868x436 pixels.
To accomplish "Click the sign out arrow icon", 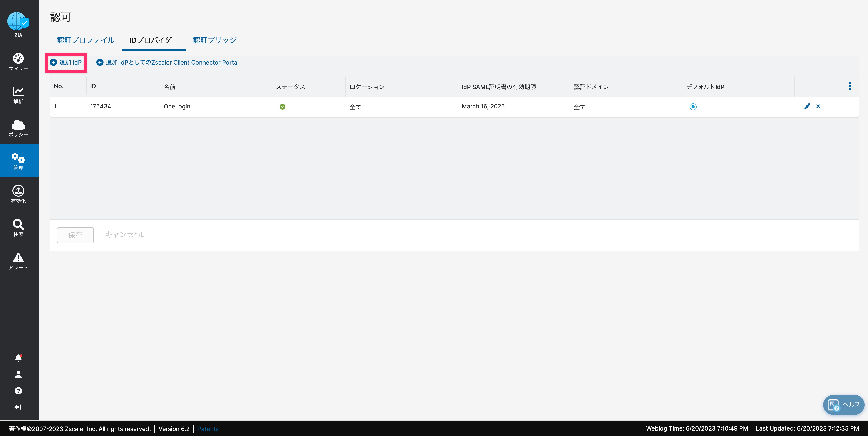I will click(x=18, y=407).
